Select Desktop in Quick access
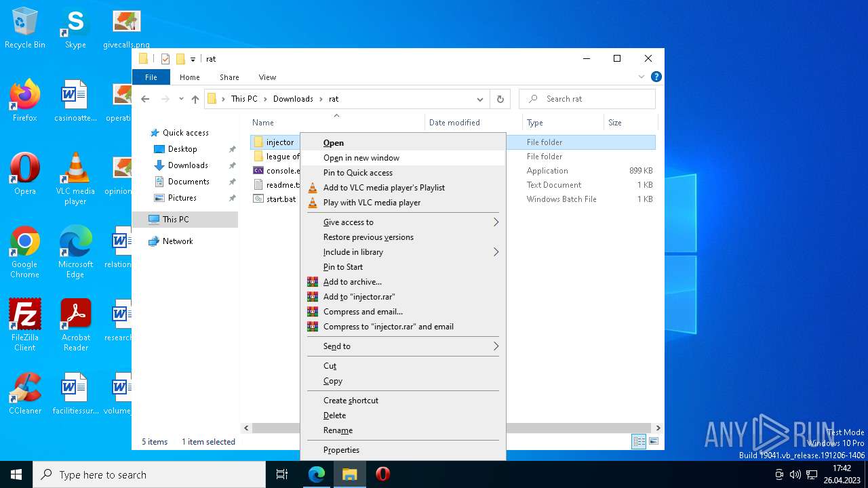Screen dimensions: 868x488 click(182, 149)
